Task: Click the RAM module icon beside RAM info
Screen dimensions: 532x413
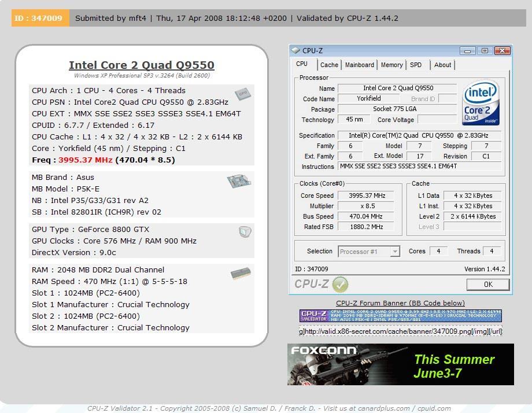Action: coord(241,273)
